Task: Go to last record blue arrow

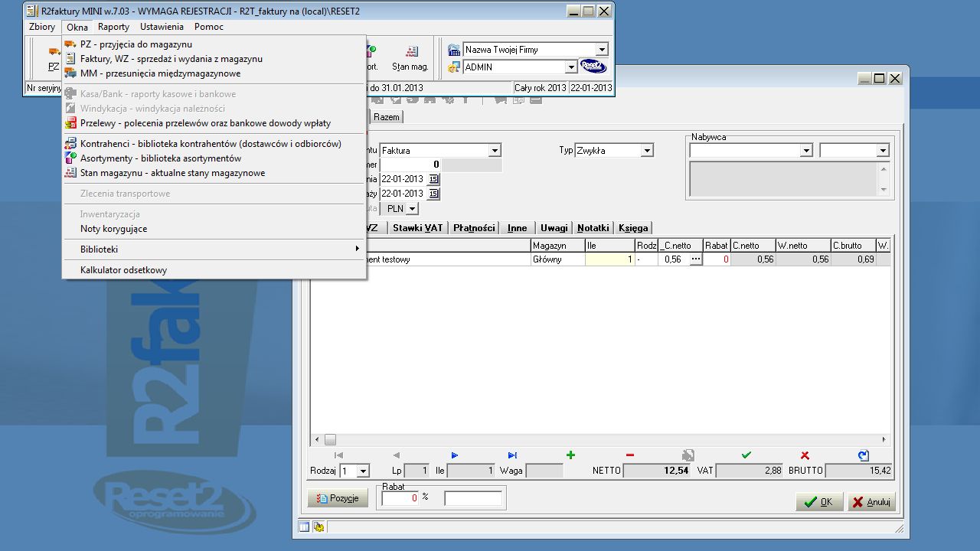Action: point(513,455)
